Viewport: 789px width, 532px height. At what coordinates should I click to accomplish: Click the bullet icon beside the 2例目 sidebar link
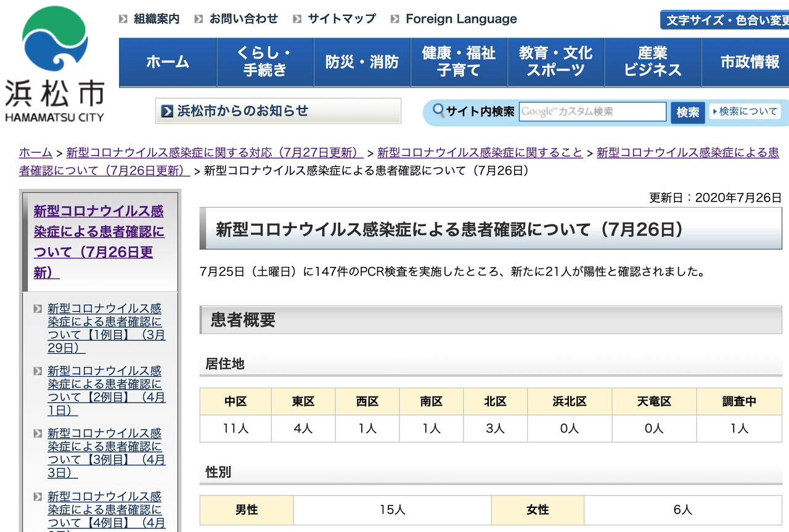coord(38,371)
